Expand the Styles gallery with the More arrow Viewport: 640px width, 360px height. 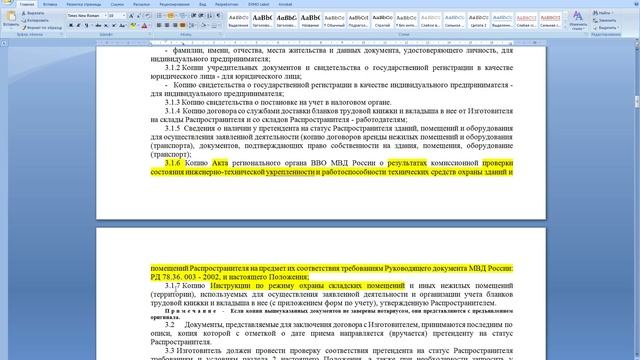click(x=565, y=27)
